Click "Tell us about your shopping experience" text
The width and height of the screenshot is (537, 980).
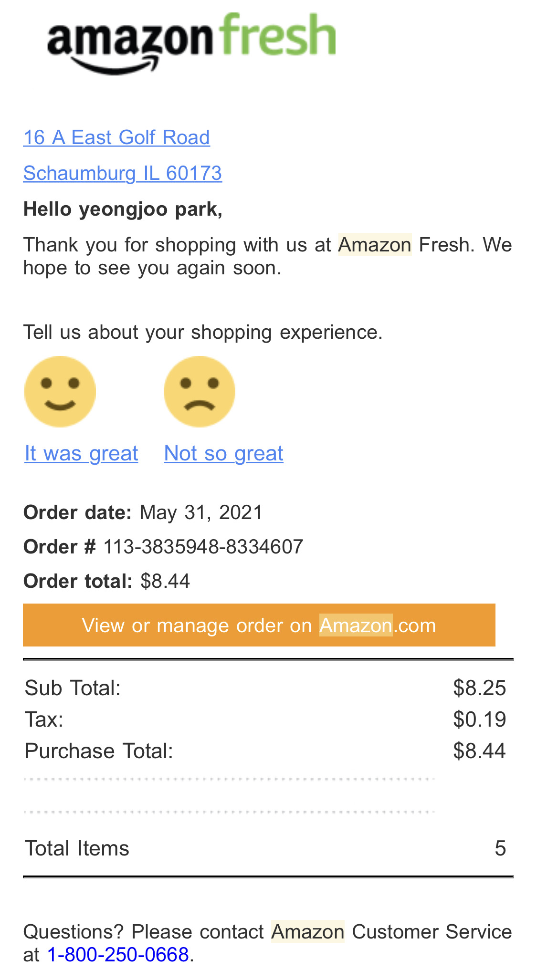coord(203,332)
